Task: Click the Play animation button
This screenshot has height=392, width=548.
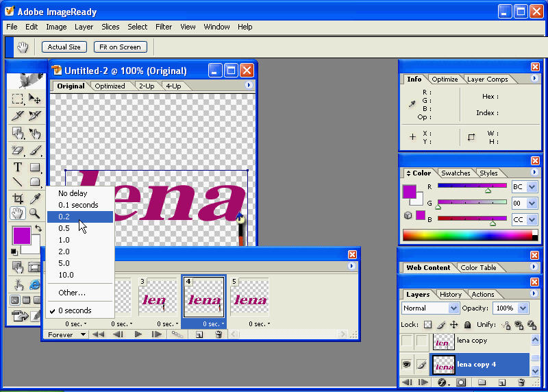Action: point(138,334)
